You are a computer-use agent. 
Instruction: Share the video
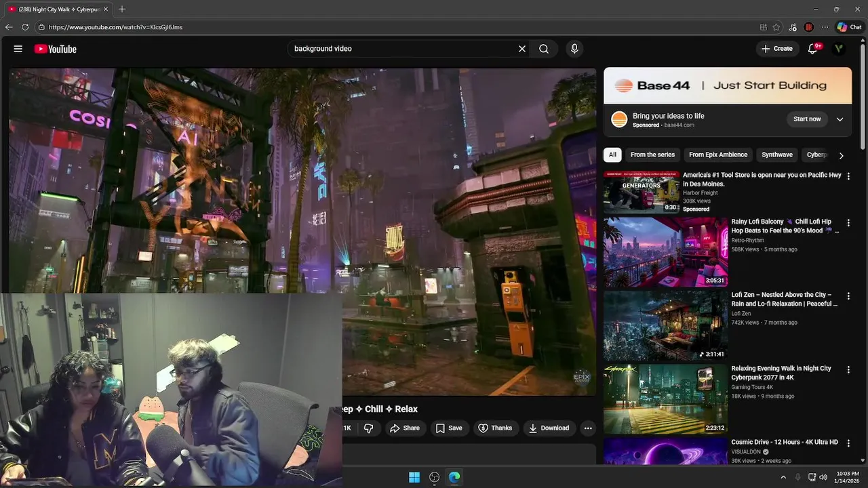405,428
